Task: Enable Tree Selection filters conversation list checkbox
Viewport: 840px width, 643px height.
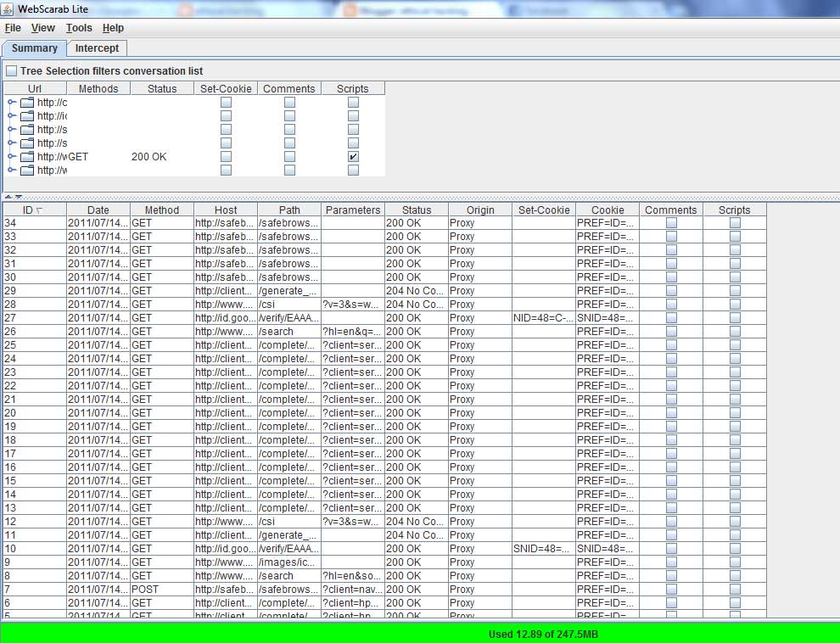Action: [11, 71]
